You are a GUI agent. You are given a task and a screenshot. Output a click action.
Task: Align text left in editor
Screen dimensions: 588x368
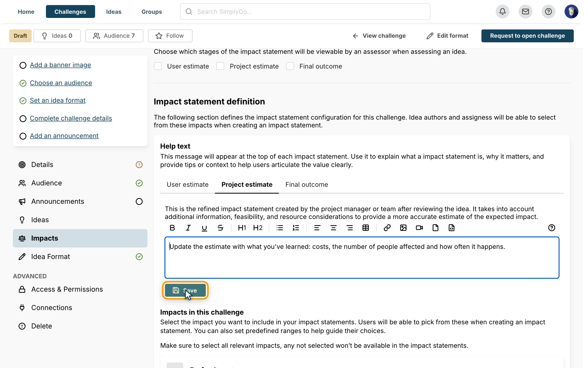point(317,228)
